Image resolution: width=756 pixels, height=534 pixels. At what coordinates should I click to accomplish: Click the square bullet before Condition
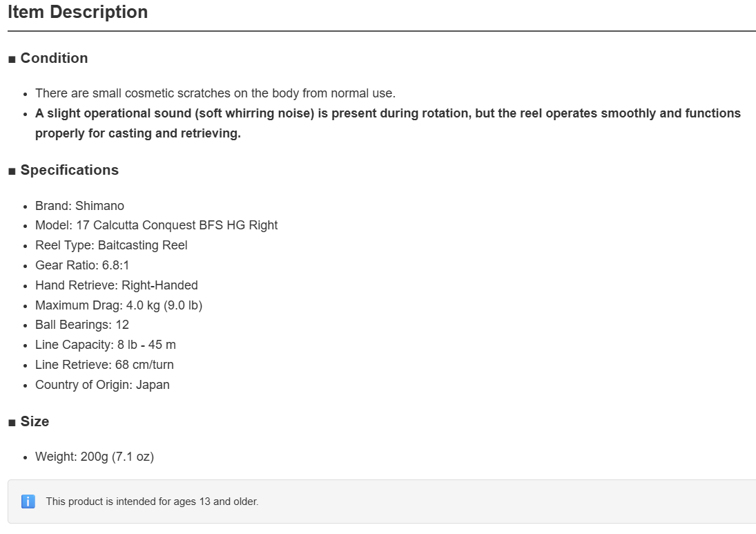coord(12,59)
